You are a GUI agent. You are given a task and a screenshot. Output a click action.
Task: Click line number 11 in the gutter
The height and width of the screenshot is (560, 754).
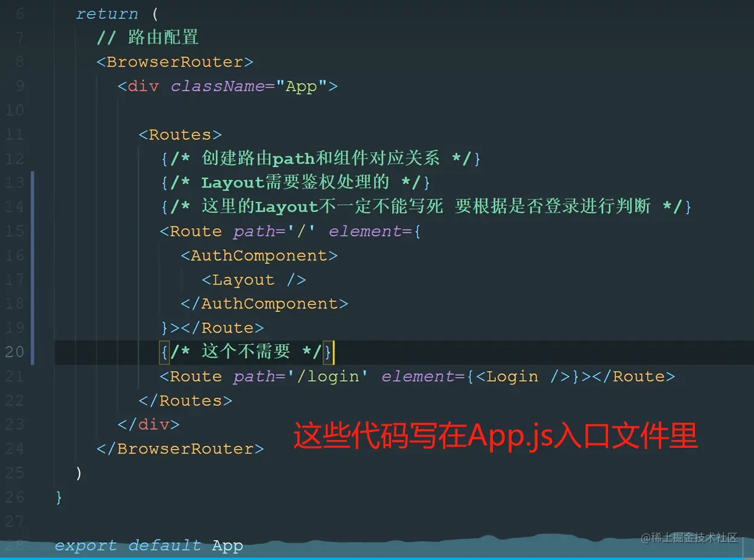14,135
